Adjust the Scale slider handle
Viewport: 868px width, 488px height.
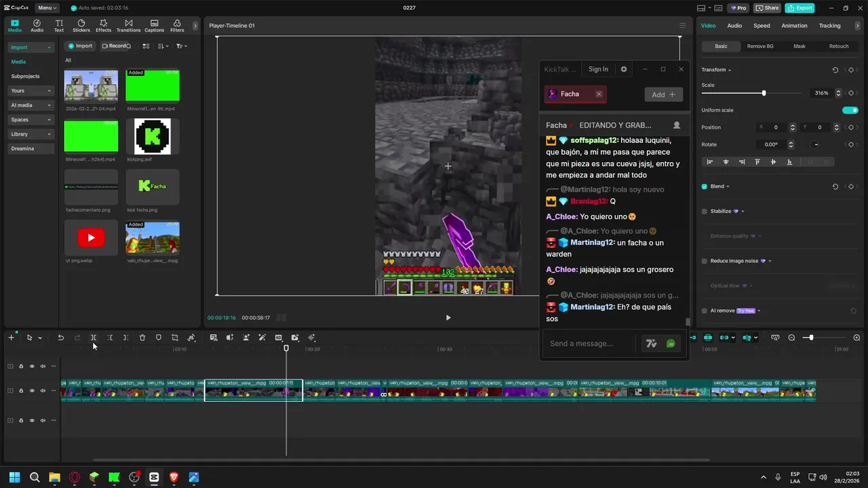coord(764,94)
